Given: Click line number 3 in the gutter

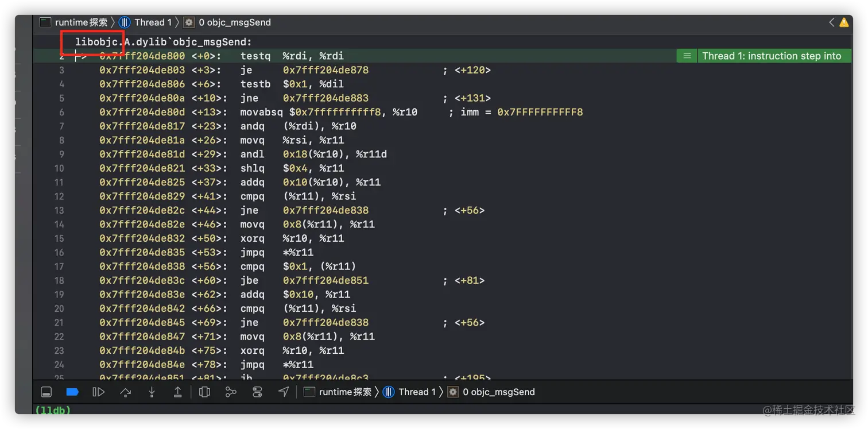Looking at the screenshot, I should pos(61,70).
